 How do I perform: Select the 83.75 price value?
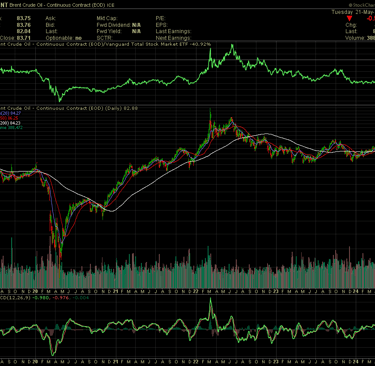point(24,18)
